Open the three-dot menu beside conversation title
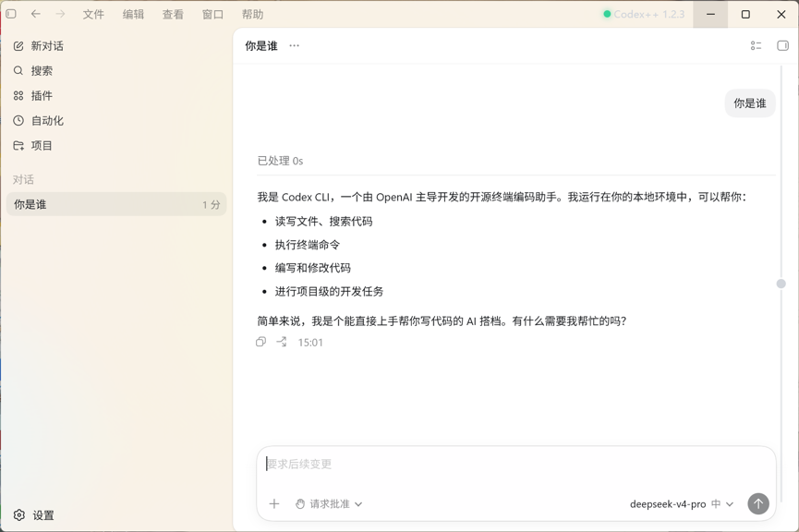Viewport: 799px width, 532px height. click(294, 46)
